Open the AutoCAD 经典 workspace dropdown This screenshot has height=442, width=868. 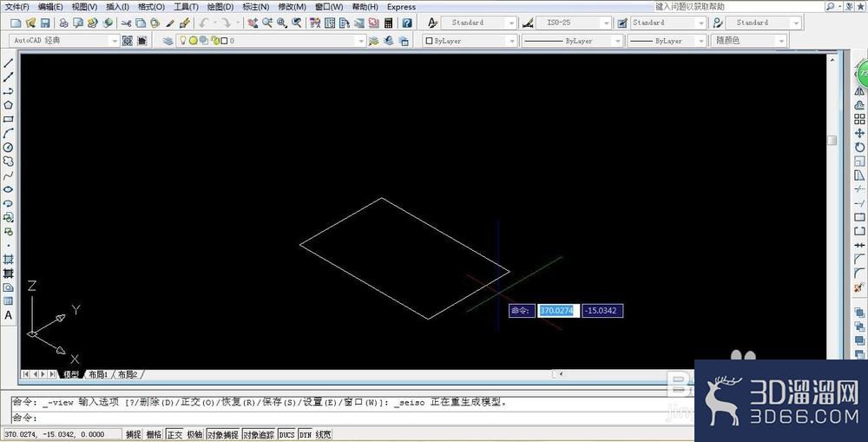64,41
